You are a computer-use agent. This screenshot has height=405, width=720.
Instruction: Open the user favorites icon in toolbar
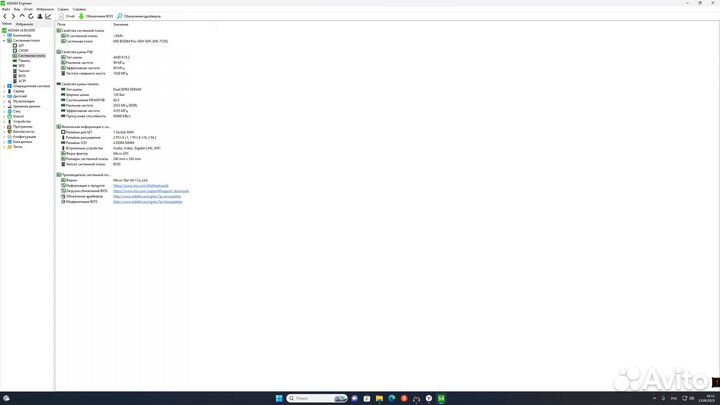click(x=37, y=16)
